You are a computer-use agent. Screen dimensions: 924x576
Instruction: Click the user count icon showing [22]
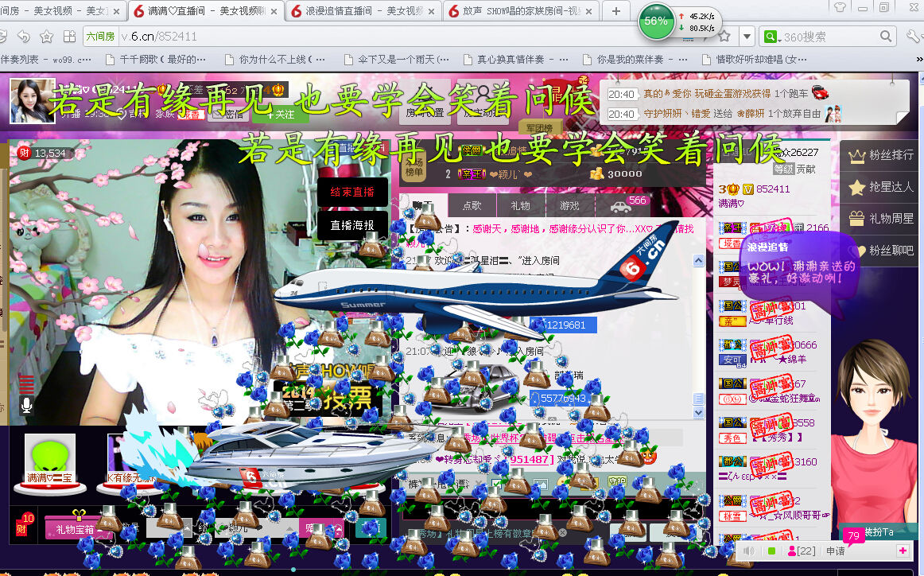coord(802,551)
